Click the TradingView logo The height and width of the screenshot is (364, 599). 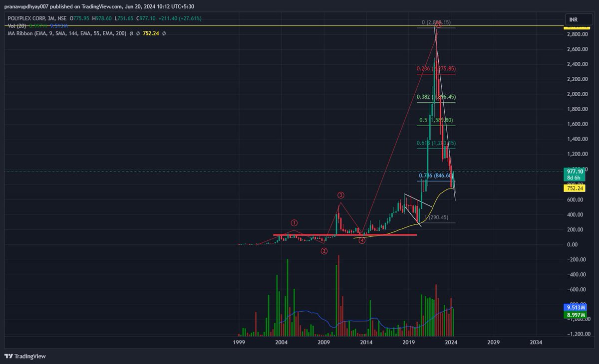point(25,356)
